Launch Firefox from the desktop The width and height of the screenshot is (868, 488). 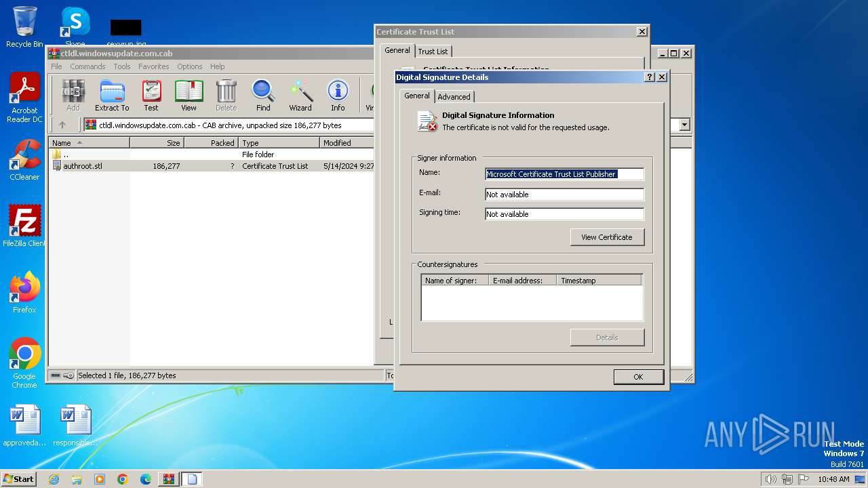24,293
